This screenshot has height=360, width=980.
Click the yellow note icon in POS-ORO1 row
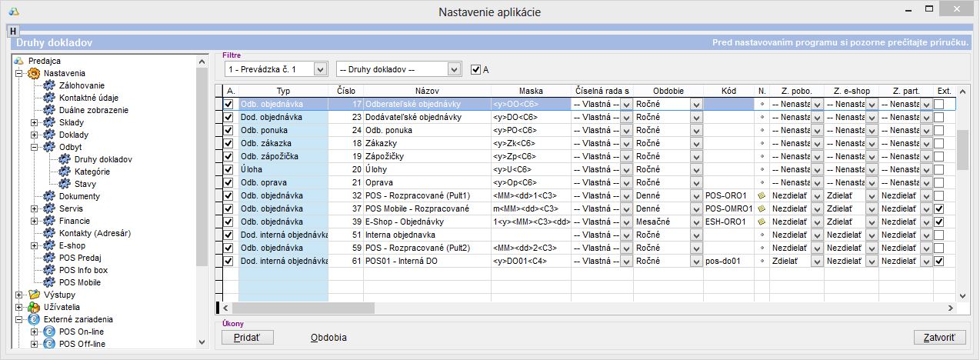(x=762, y=195)
